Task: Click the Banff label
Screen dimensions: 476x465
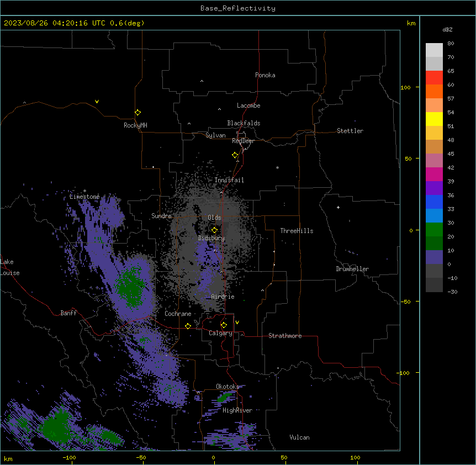Action: (68, 313)
